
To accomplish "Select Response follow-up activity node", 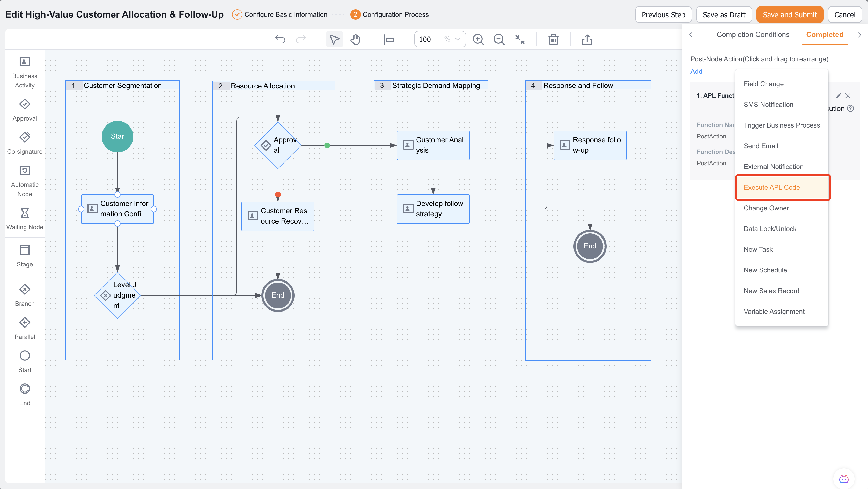I will (x=590, y=145).
